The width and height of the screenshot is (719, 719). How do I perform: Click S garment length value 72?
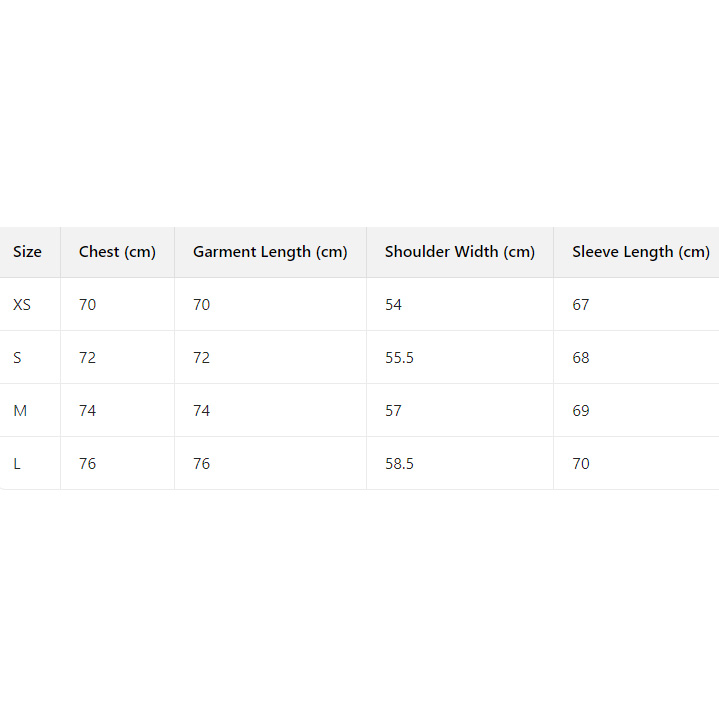(202, 358)
